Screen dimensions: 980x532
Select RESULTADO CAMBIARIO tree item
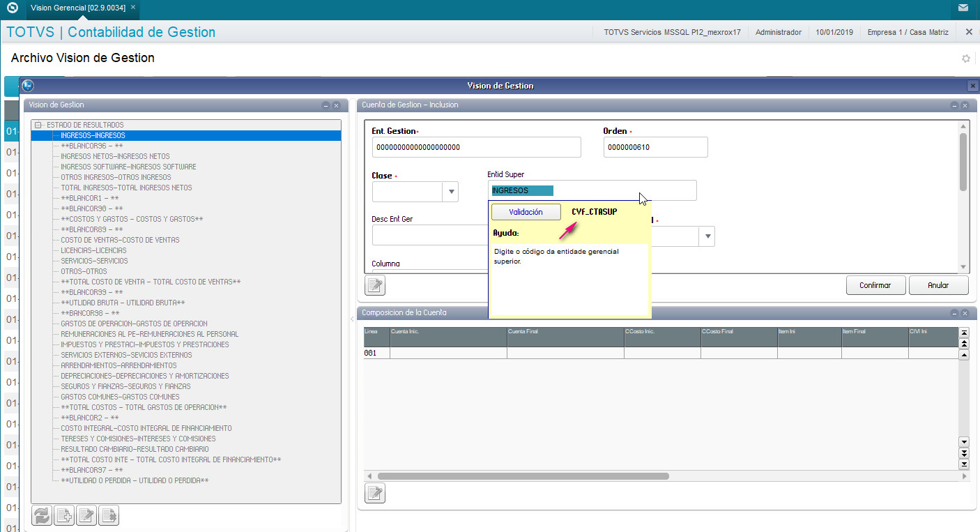coord(135,449)
